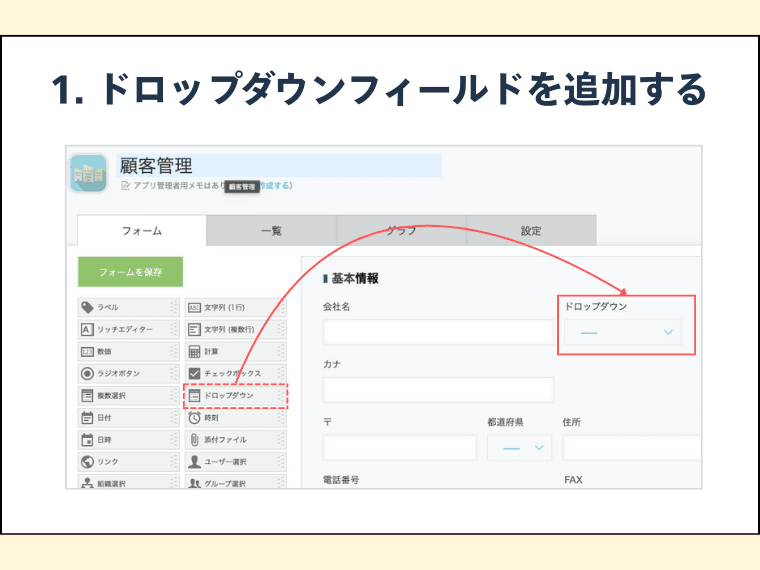The image size is (760, 570).
Task: Select the 複数選択 field item
Action: pyautogui.click(x=124, y=396)
